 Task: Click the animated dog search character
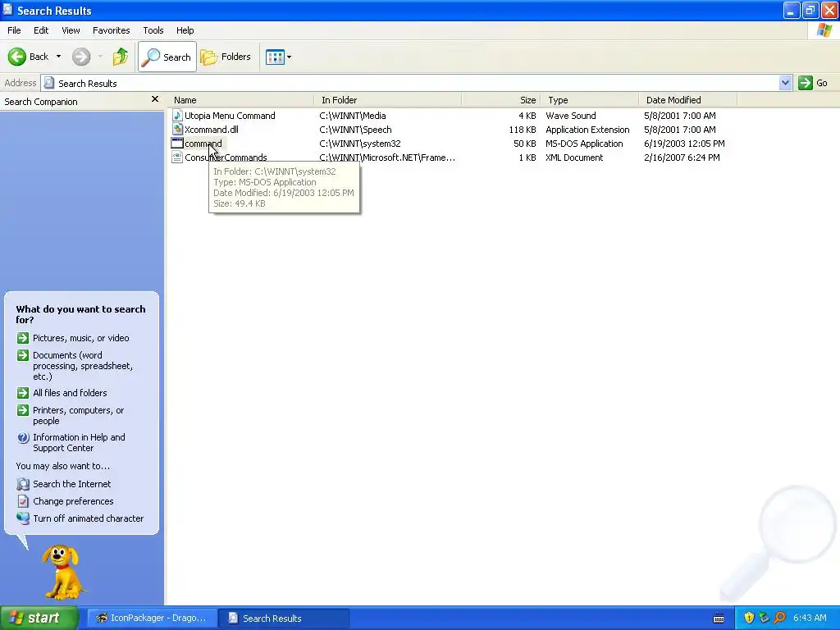(x=63, y=572)
